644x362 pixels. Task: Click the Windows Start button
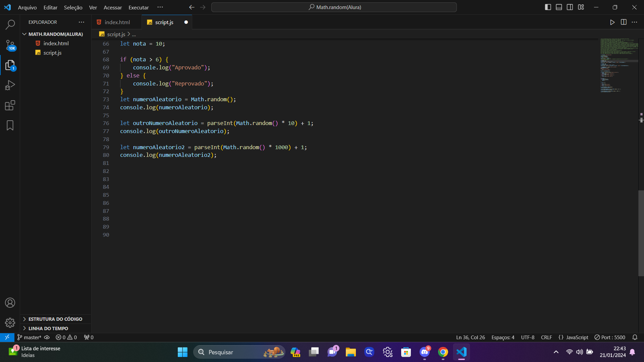click(182, 352)
